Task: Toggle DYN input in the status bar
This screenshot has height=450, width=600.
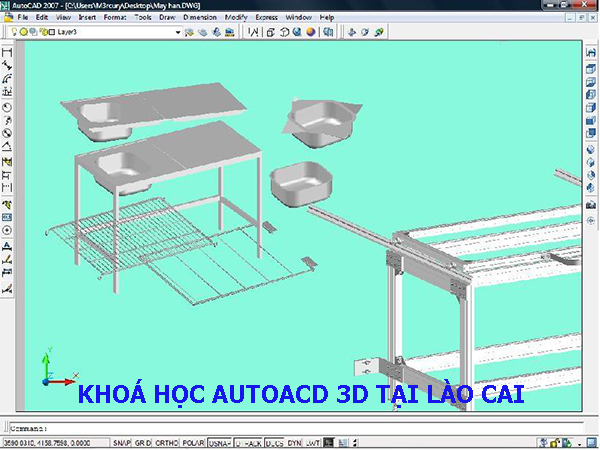Action: tap(294, 443)
